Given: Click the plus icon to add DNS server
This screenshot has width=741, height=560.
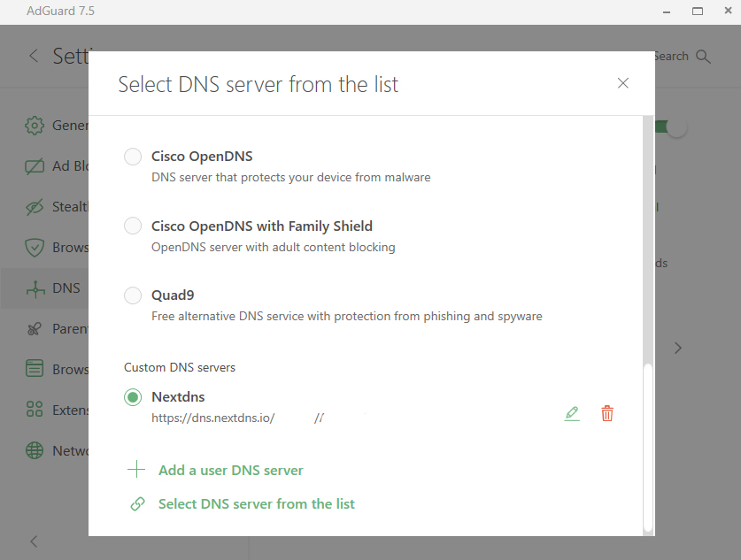Looking at the screenshot, I should coord(135,470).
